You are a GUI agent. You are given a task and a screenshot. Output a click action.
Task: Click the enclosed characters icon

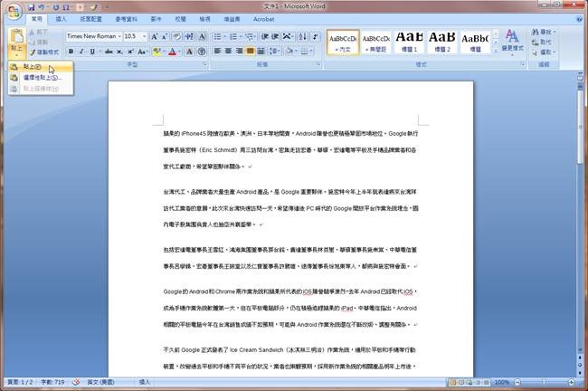(x=202, y=52)
